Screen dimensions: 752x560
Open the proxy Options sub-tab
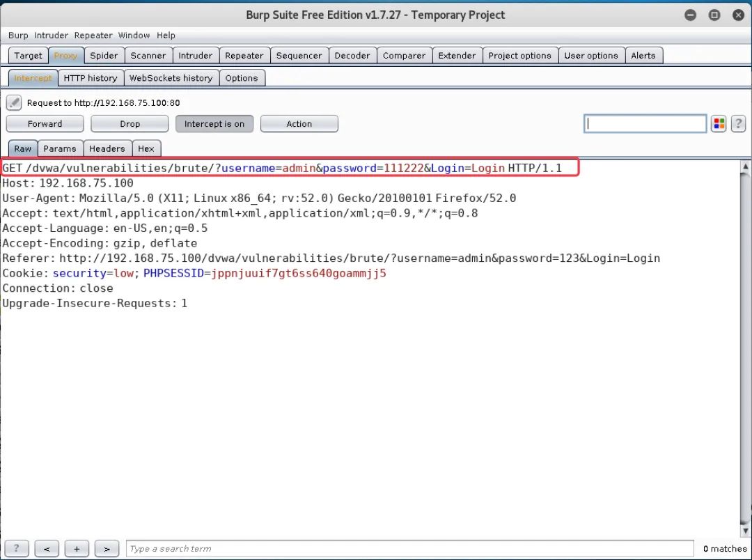click(x=242, y=78)
